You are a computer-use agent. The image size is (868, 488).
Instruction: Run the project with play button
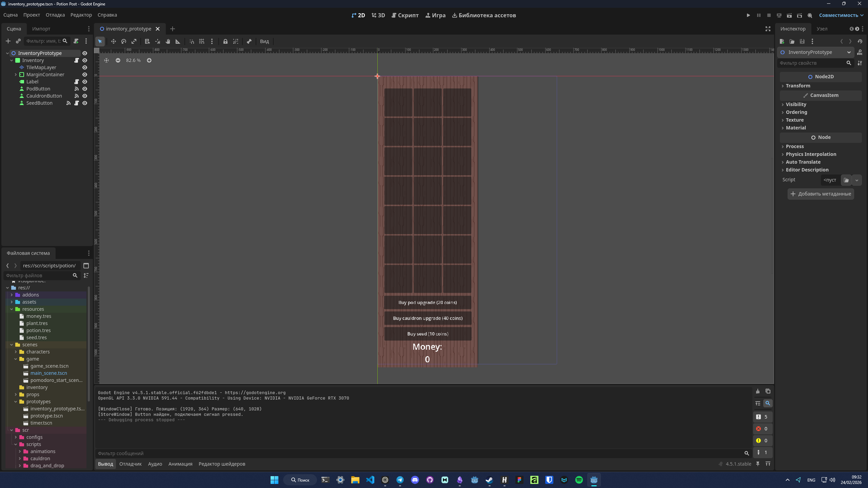point(748,15)
